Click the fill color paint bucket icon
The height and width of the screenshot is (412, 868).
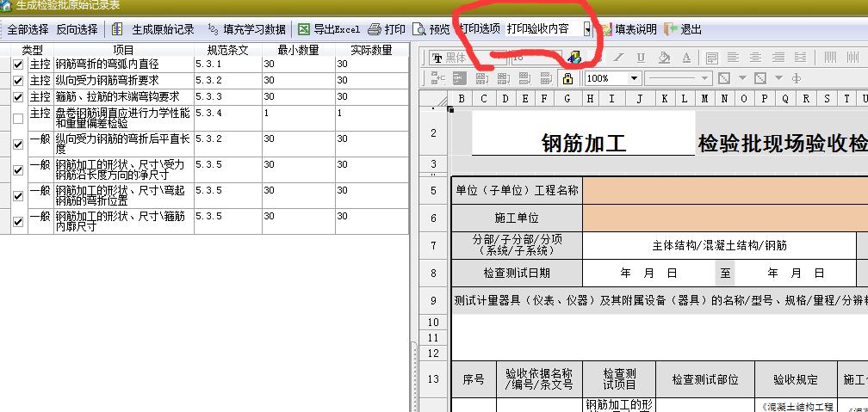(663, 58)
